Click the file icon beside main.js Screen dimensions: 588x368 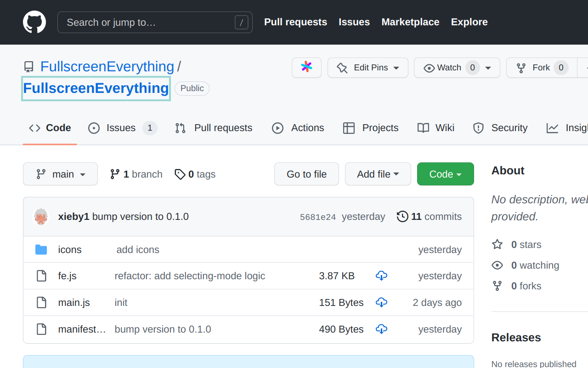[x=41, y=303]
